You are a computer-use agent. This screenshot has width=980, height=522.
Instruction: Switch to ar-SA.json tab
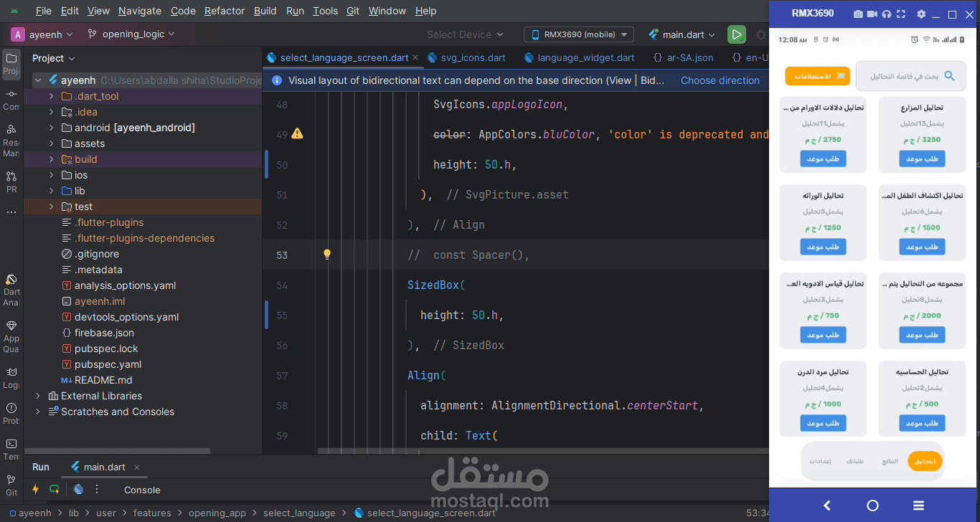click(683, 57)
